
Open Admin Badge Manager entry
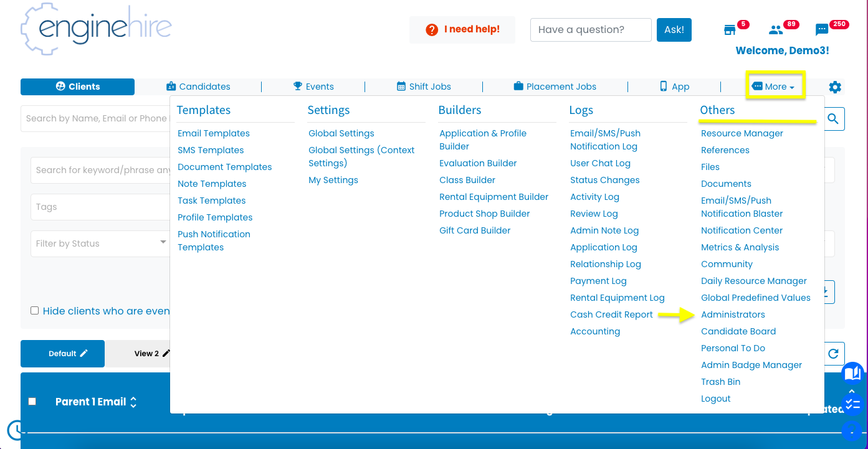pyautogui.click(x=751, y=365)
